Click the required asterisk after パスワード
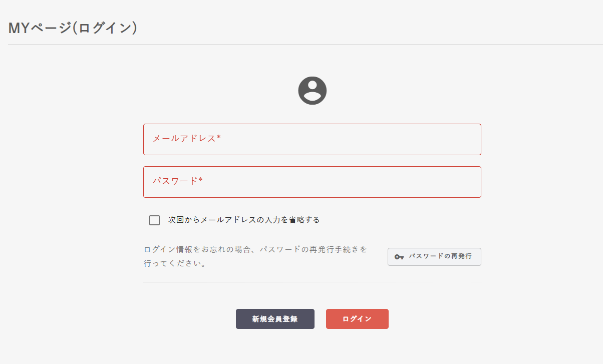Viewport: 603px width, 364px height. 201,180
